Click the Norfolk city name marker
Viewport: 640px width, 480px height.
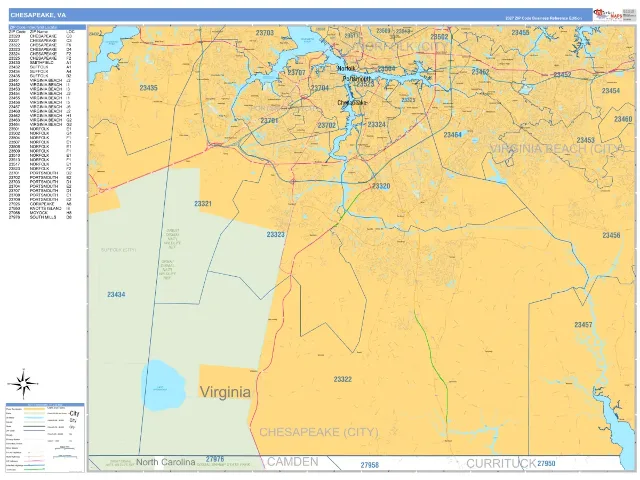coord(347,69)
